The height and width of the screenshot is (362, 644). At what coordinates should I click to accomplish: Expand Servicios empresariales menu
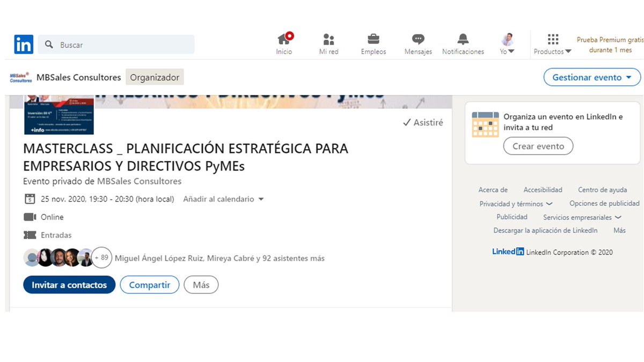[582, 217]
